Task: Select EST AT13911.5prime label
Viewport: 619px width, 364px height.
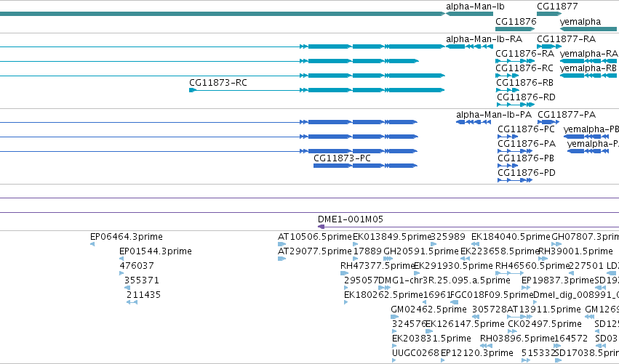Action: pos(543,310)
